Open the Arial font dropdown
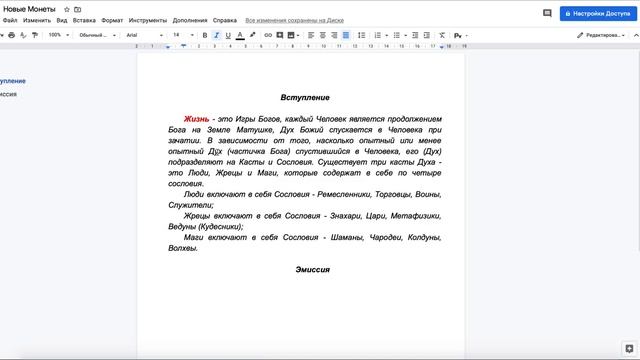The image size is (640, 360). pyautogui.click(x=144, y=36)
